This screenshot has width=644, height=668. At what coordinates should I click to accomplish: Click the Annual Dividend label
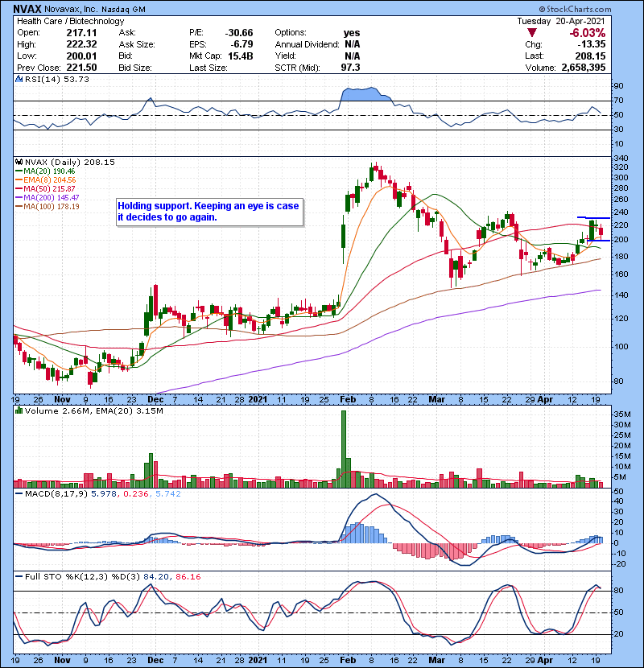(307, 44)
